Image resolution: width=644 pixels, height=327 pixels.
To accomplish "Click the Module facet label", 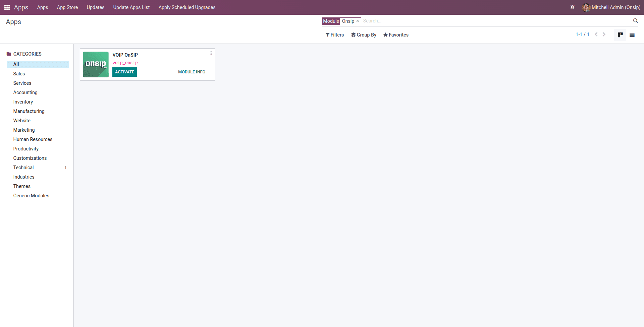I will [x=331, y=21].
